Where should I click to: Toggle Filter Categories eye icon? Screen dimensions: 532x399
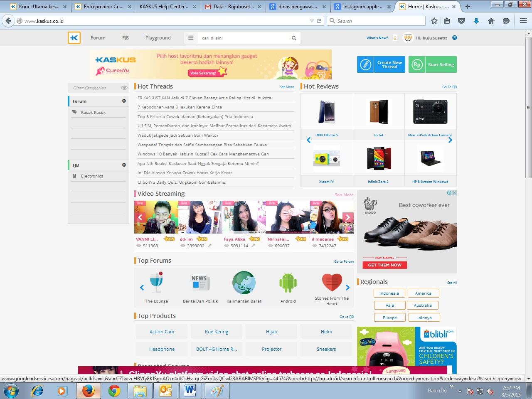124,88
